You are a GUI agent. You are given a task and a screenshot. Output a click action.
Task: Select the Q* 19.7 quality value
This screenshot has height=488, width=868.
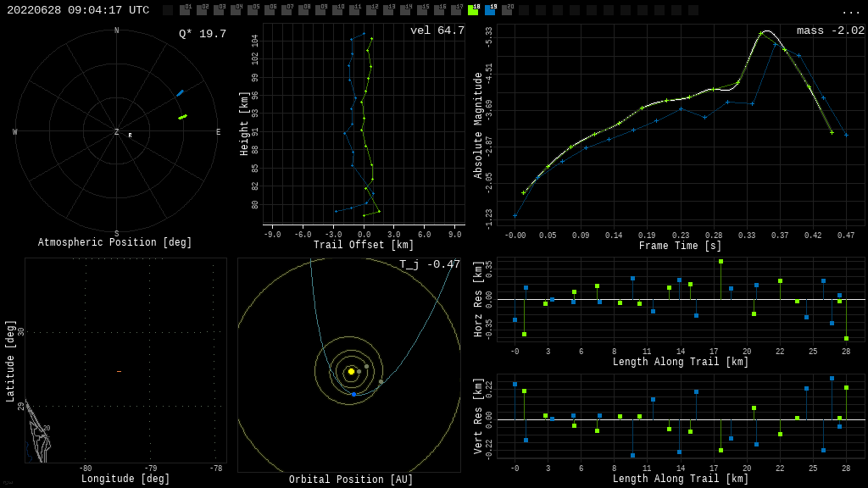[x=202, y=34]
